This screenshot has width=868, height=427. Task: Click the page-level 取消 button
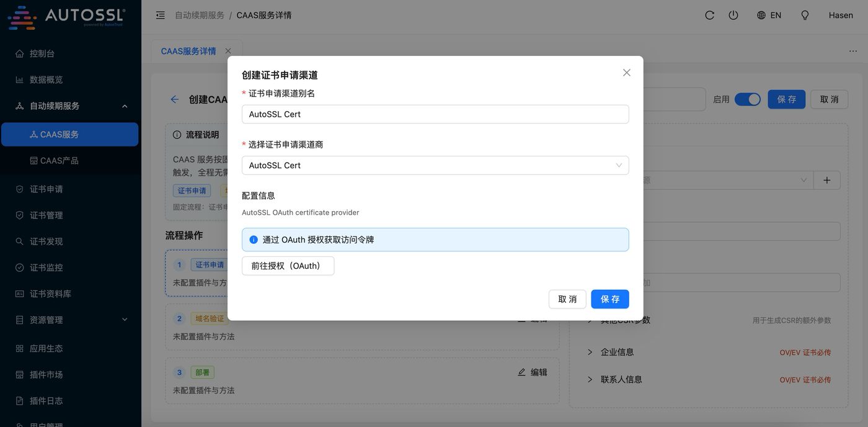[830, 99]
